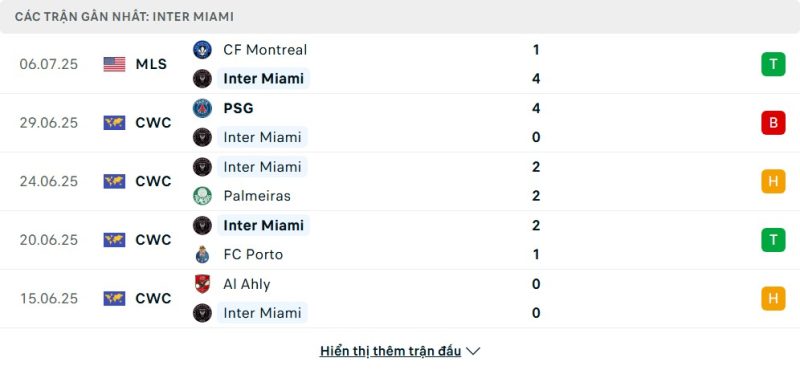Screen dimensions: 800x374
Task: Click the green T badge for 06.07.25 match
Action: click(x=773, y=64)
